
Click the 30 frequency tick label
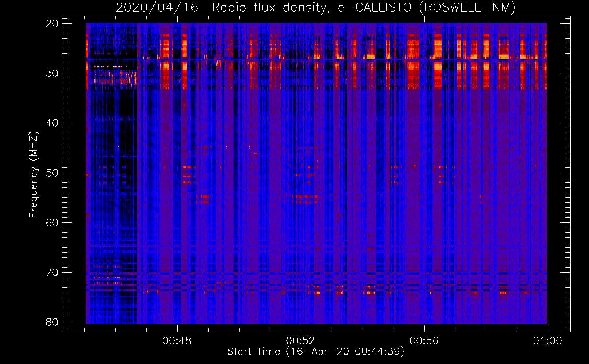pos(52,73)
